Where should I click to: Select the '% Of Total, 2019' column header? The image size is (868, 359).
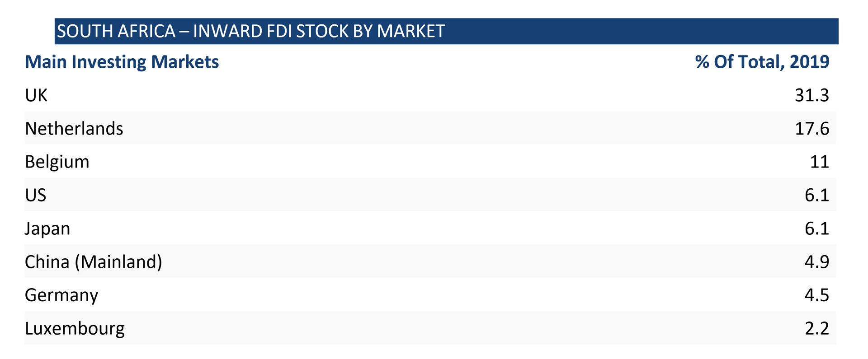pyautogui.click(x=762, y=62)
